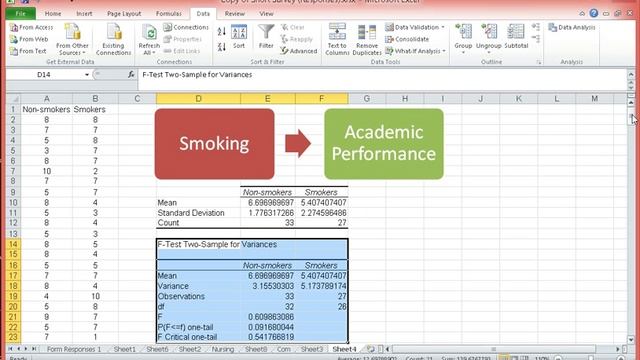This screenshot has width=640, height=360.
Task: Open Form Responses 1 sheet tab
Action: coord(73,349)
